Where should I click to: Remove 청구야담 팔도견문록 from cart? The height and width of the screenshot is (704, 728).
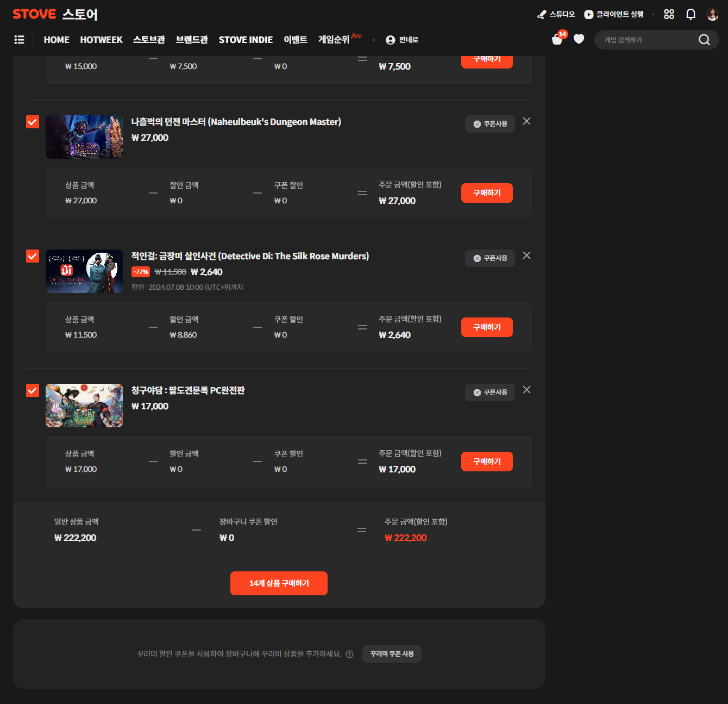(526, 390)
